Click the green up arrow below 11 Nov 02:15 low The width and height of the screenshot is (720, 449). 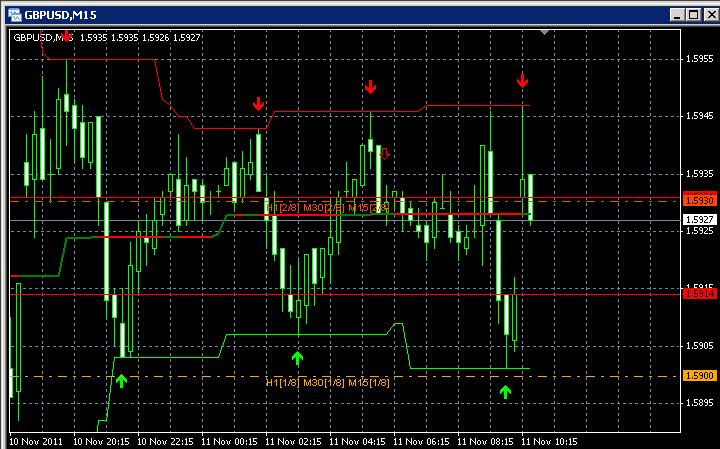[298, 358]
